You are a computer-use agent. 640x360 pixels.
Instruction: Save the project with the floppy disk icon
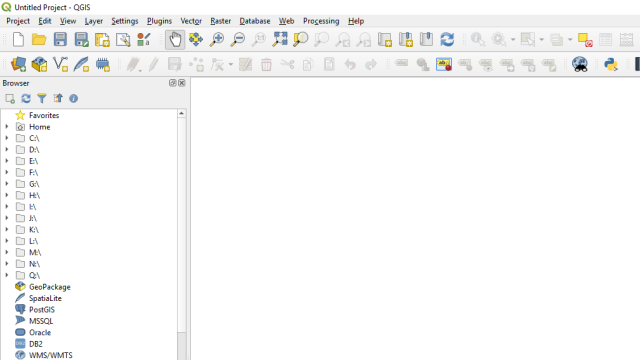pyautogui.click(x=60, y=40)
